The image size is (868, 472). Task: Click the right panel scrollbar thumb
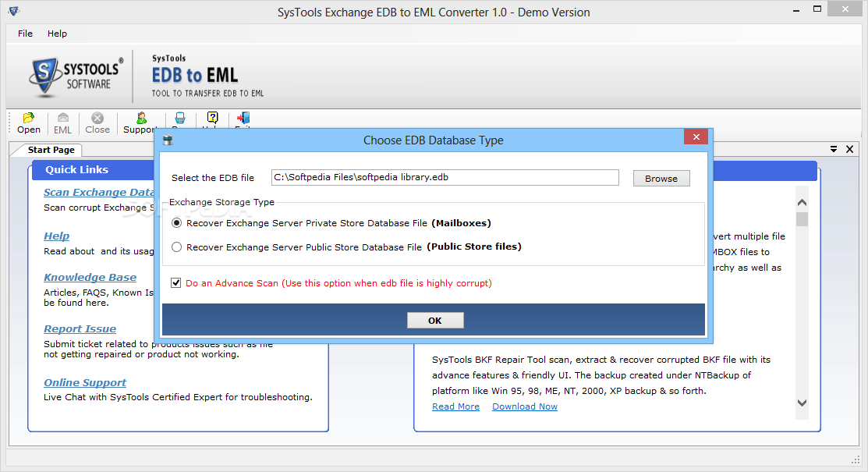(x=802, y=219)
